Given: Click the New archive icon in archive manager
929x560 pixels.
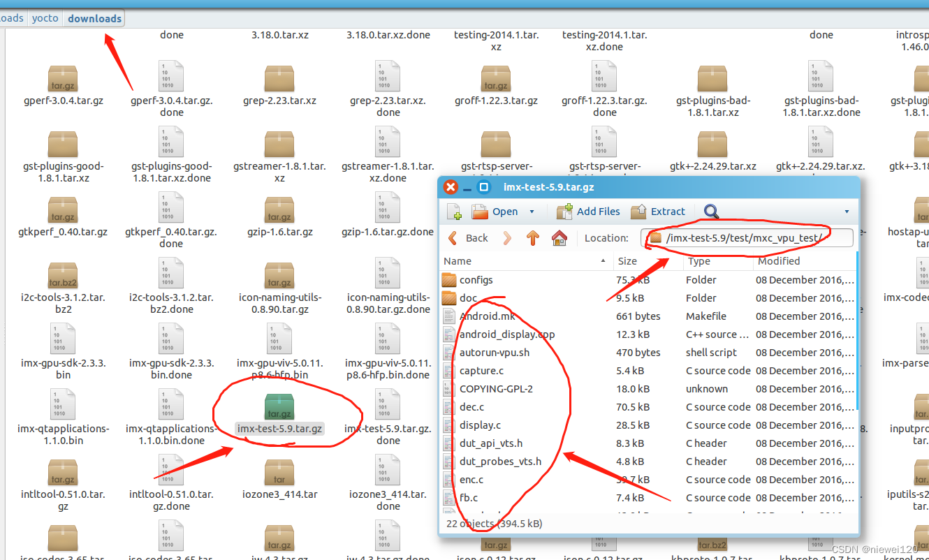Looking at the screenshot, I should pyautogui.click(x=454, y=212).
